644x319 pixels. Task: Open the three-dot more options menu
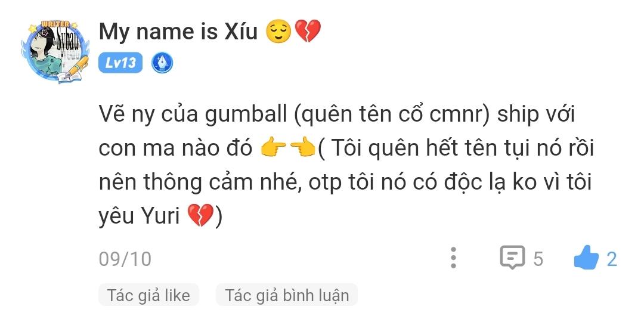click(453, 258)
